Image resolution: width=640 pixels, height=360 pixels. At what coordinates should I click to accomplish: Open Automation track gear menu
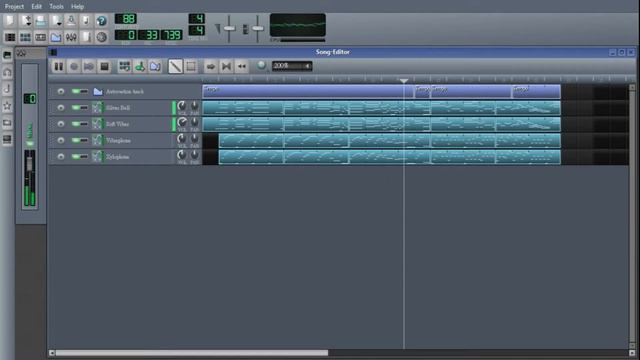60,91
